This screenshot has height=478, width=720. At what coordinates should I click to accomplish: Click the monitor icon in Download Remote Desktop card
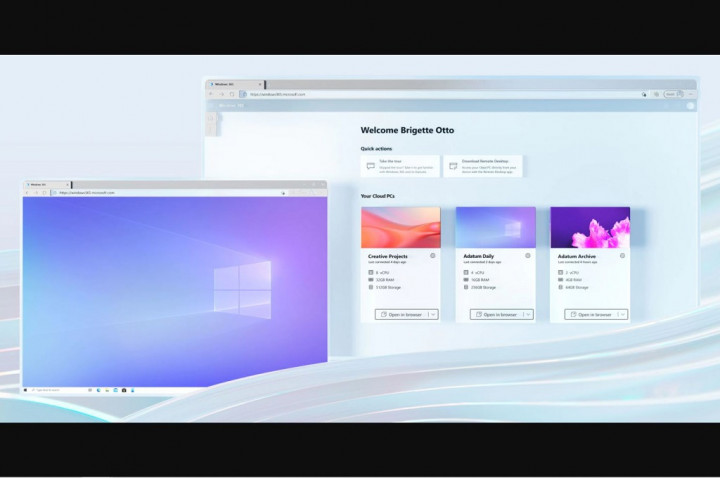(x=453, y=166)
